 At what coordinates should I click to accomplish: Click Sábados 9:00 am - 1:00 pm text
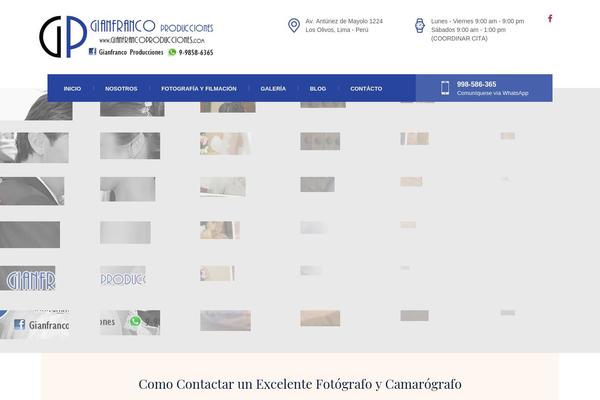click(468, 30)
